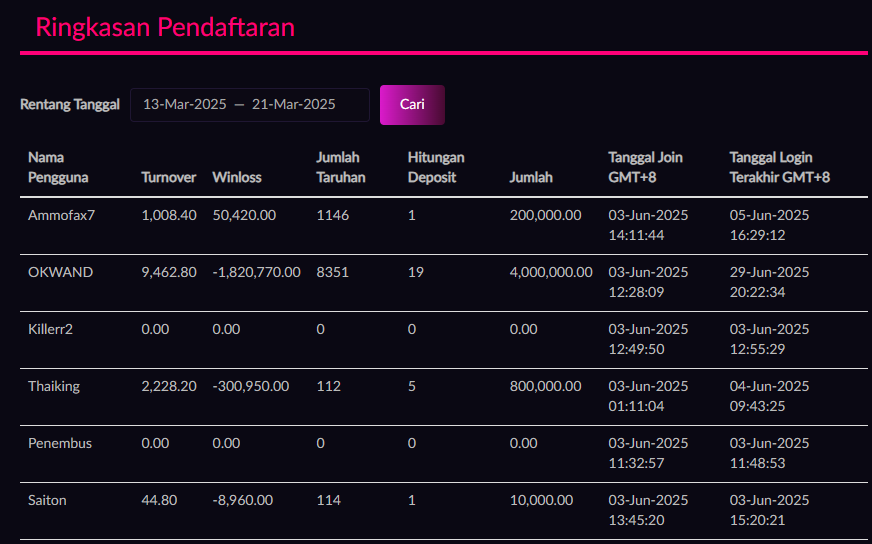Click last login 03-Jun-2025 15:20:21

tap(770, 510)
